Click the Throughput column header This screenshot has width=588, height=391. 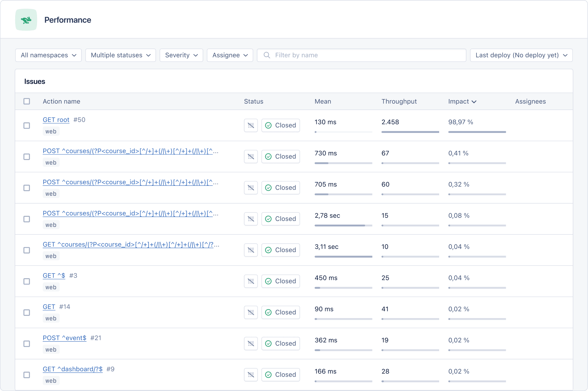(399, 102)
